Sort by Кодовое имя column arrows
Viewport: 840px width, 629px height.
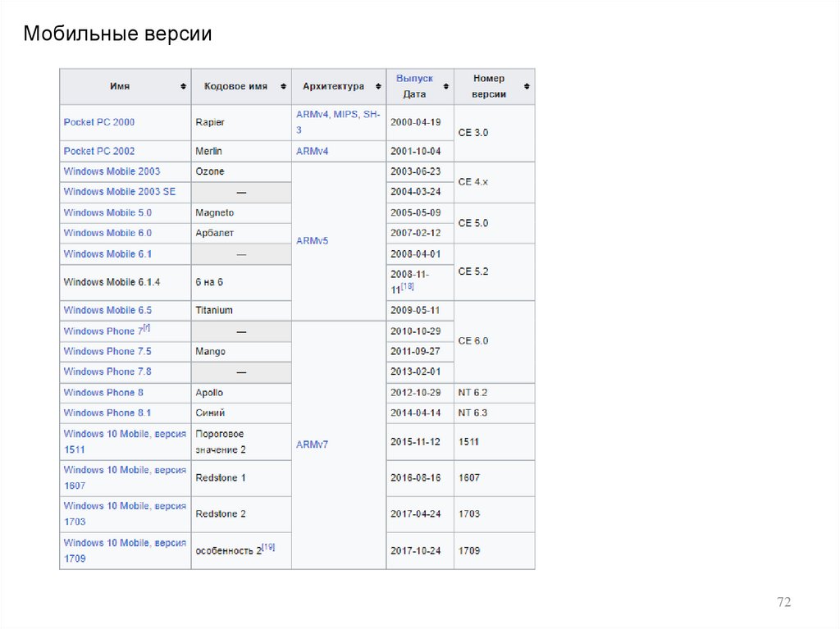pos(283,86)
